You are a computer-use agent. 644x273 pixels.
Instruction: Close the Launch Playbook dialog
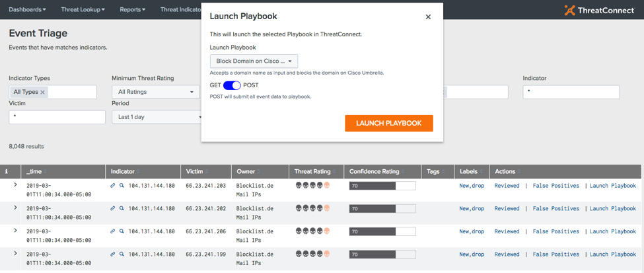(x=428, y=17)
